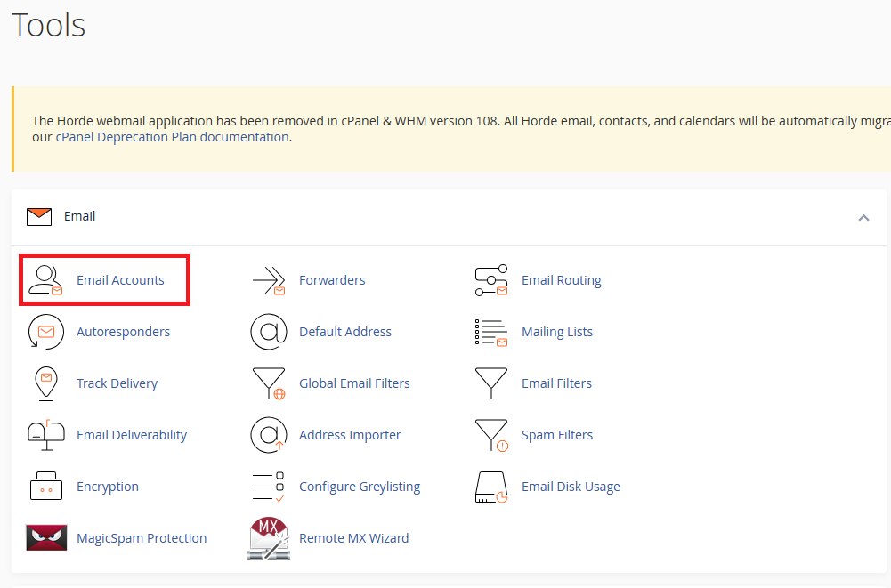Viewport: 891px width, 588px height.
Task: Click the Tools page heading
Action: pyautogui.click(x=49, y=26)
